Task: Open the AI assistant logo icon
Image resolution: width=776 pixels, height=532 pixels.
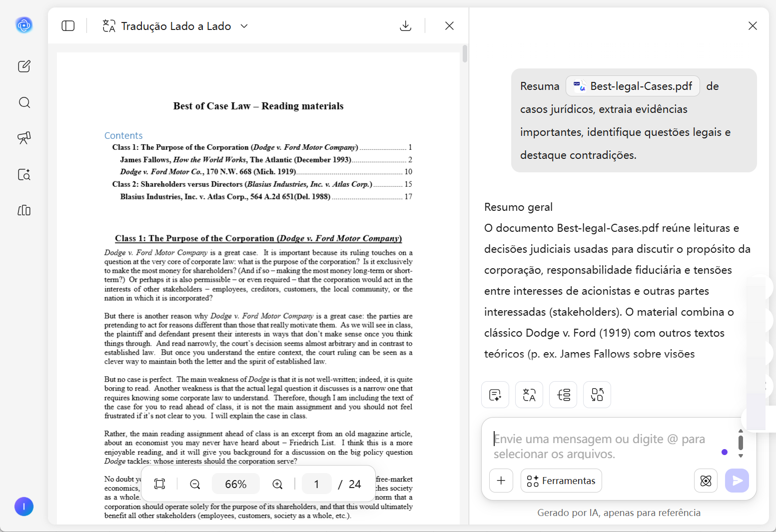Action: 24,24
